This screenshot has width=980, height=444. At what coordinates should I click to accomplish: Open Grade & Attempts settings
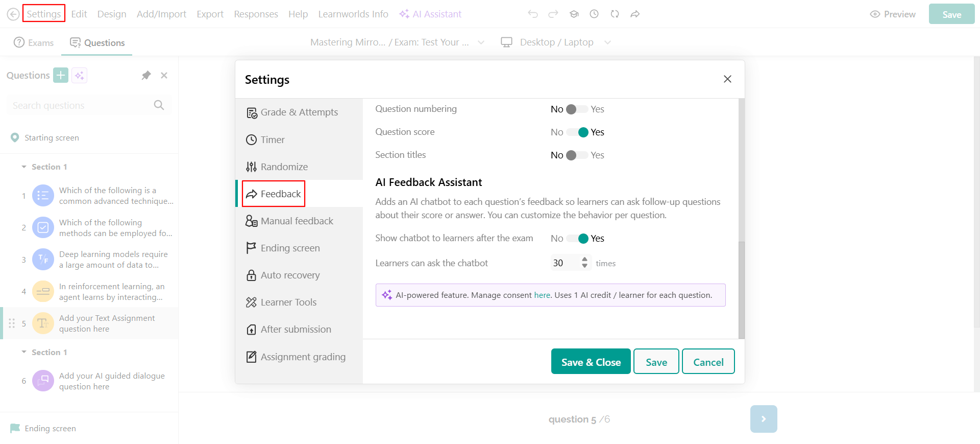pyautogui.click(x=299, y=112)
